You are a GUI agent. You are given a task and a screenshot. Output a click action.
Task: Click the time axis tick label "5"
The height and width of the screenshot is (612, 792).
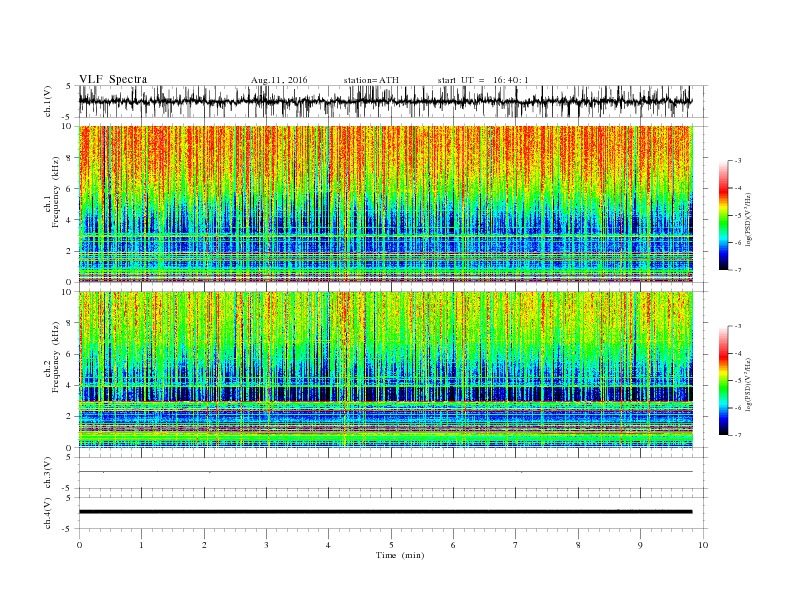click(x=391, y=545)
